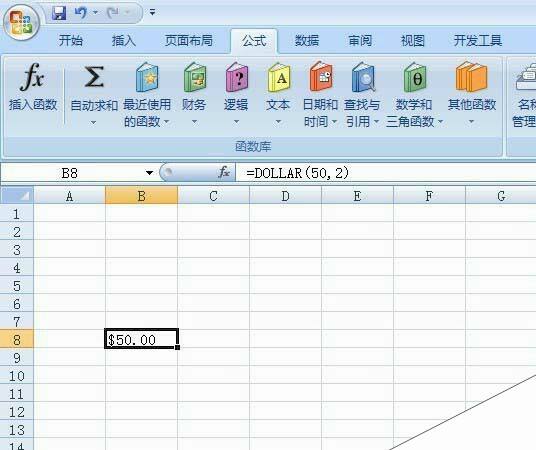
Task: Select row 1 header
Action: 17,214
